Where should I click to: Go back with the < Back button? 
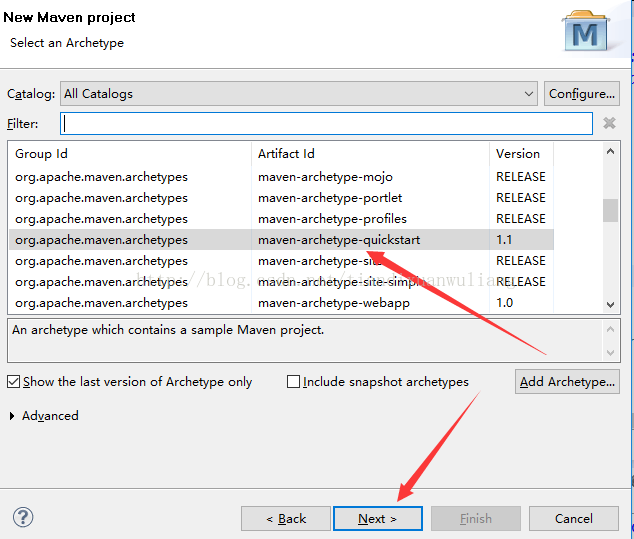click(286, 518)
